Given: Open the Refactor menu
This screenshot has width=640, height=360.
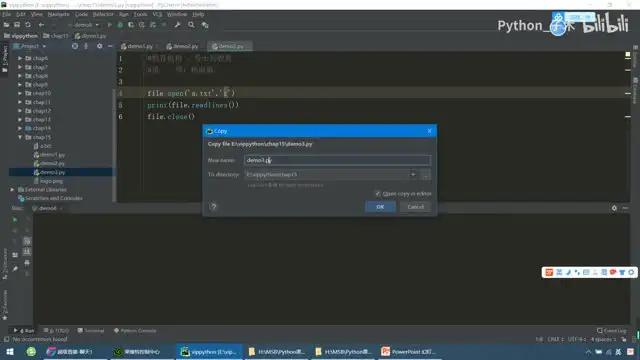Looking at the screenshot, I should 103,14.
